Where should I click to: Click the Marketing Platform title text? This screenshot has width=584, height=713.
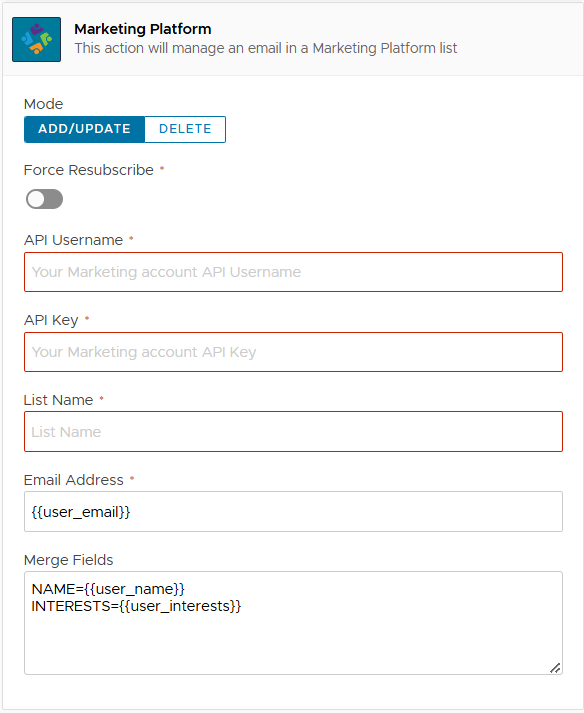click(143, 29)
